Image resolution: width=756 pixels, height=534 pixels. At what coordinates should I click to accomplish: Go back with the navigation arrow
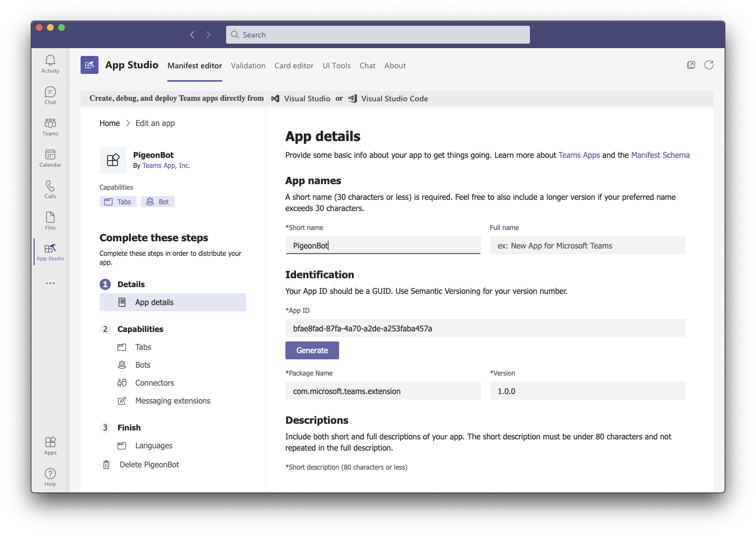click(192, 35)
